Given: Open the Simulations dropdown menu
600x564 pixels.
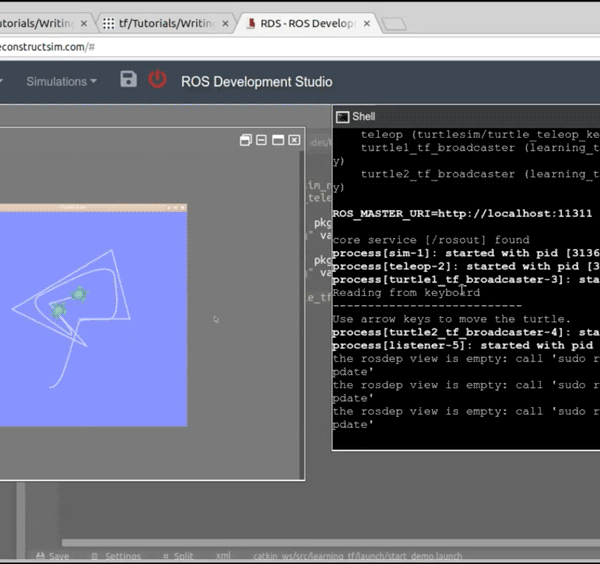Looking at the screenshot, I should [61, 82].
